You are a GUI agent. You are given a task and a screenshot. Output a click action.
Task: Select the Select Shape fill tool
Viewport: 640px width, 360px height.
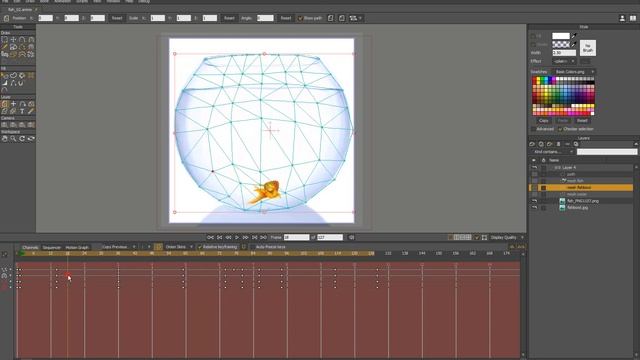pyautogui.click(x=4, y=76)
